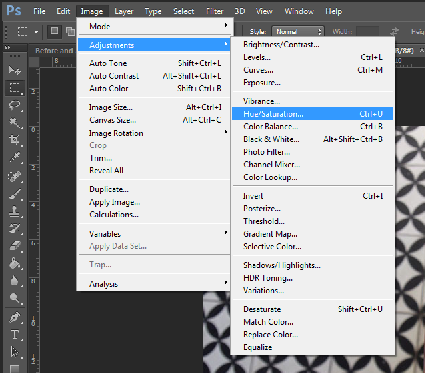Open the File menu
The image size is (425, 373).
pyautogui.click(x=39, y=11)
